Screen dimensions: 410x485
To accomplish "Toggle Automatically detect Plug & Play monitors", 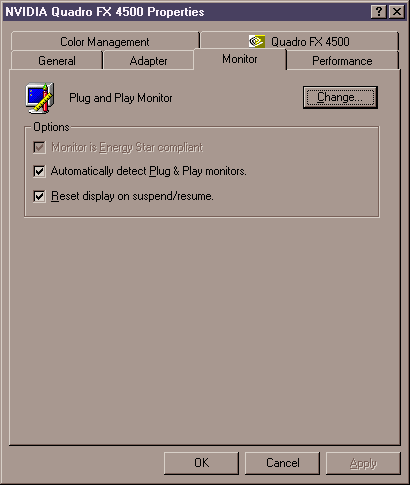I will coord(39,171).
